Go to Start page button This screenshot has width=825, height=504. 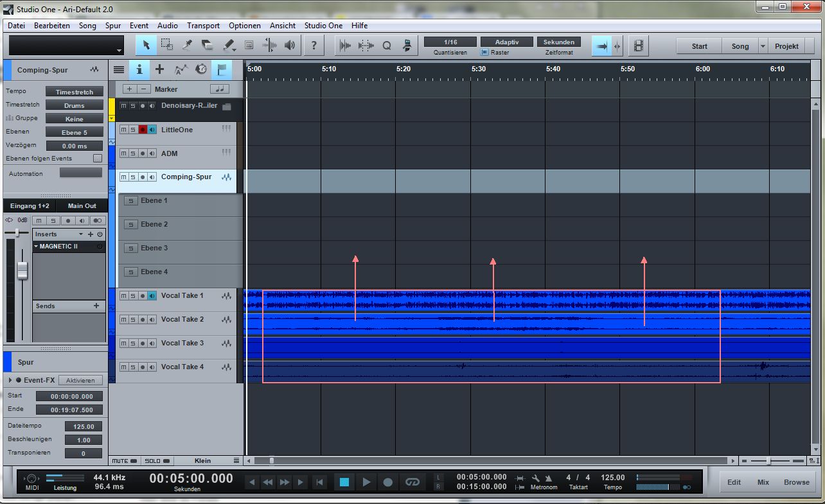[x=700, y=46]
